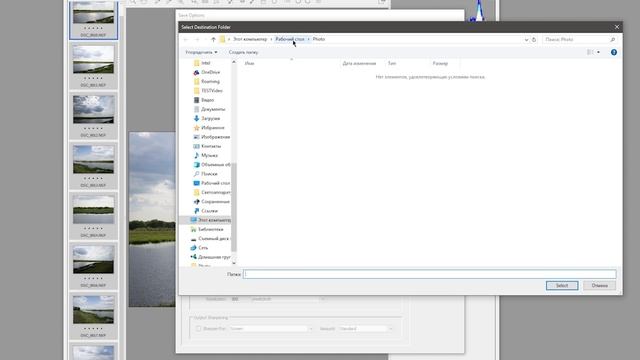Toggle the dimmed Output Sharpening checkbox in Save Options
Viewport: 640px width, 360px height.
(x=198, y=329)
